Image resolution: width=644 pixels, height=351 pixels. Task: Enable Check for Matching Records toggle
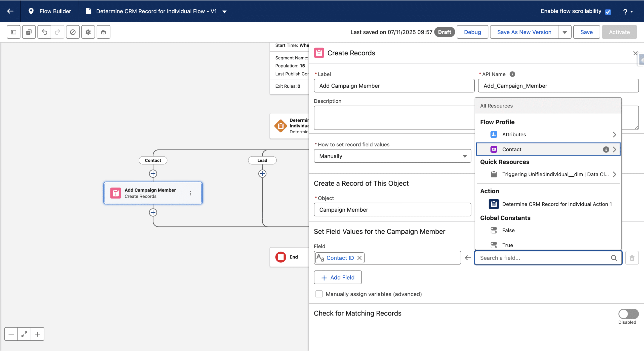(x=628, y=314)
